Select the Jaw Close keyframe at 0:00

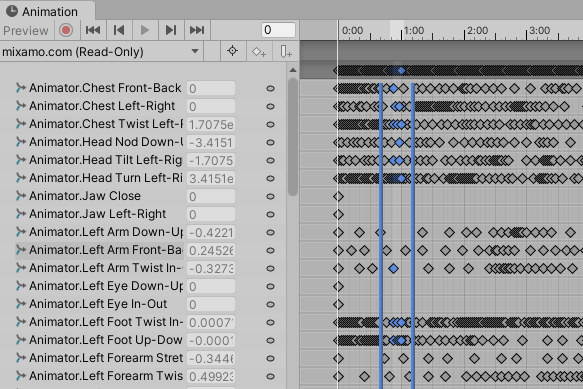(338, 196)
